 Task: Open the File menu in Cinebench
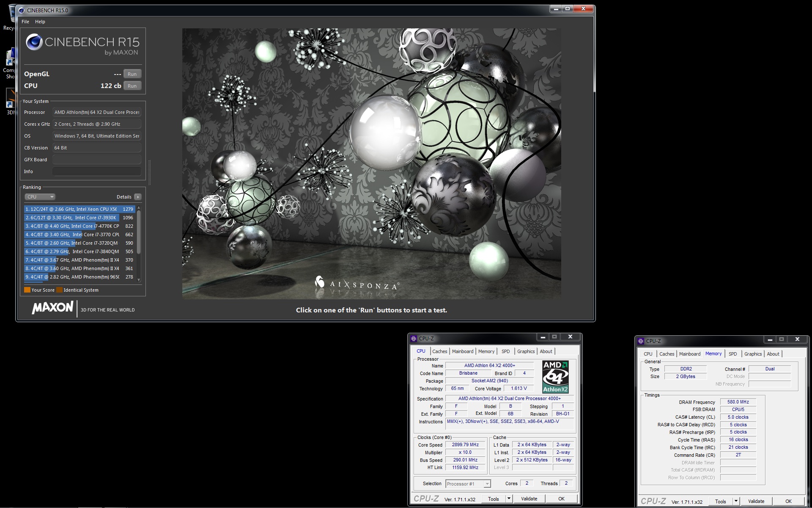(25, 22)
